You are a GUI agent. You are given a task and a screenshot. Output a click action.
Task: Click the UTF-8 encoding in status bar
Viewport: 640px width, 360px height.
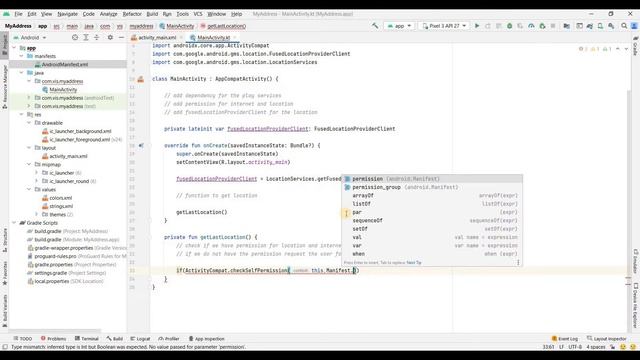coord(575,347)
